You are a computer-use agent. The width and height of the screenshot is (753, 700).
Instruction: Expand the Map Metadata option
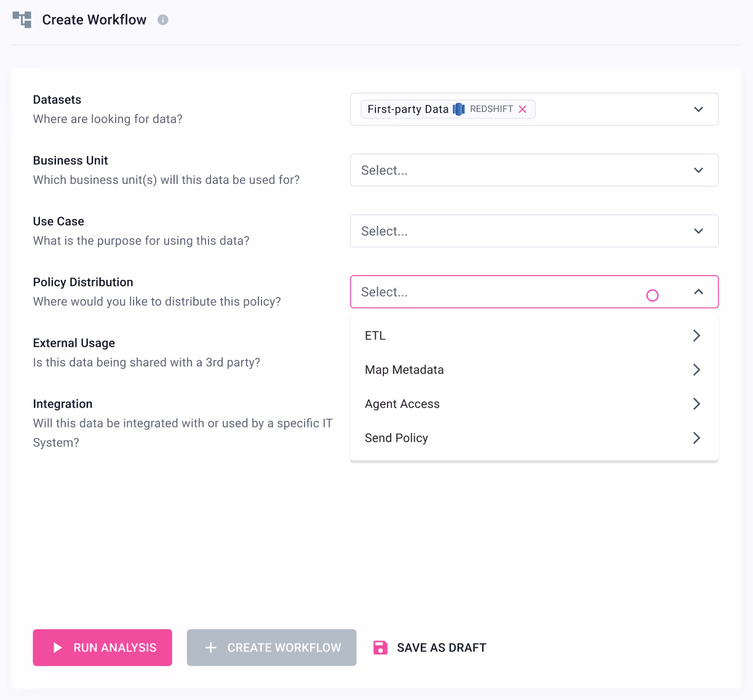coord(696,370)
